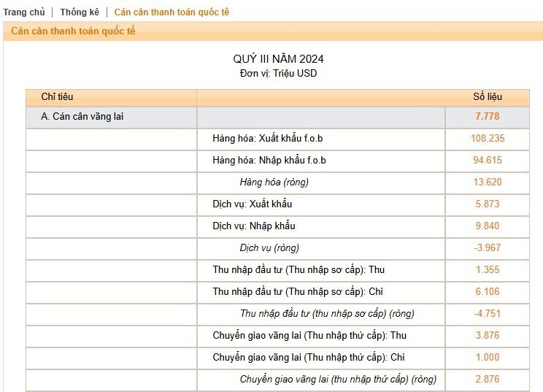
Task: Click Thu nhập đầu tư sơ cấp: Thu
Action: 299,270
